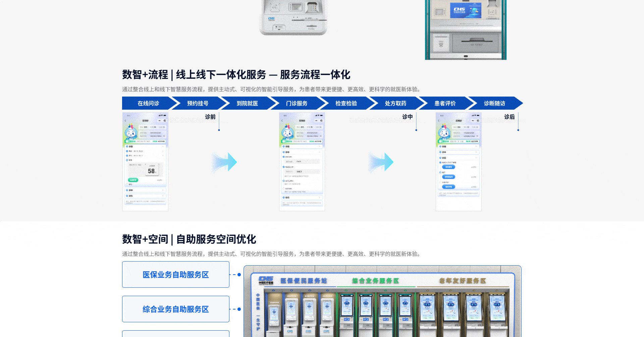Screen dimensions: 644x337
Task: Select the 处方取药 step
Action: pyautogui.click(x=395, y=103)
